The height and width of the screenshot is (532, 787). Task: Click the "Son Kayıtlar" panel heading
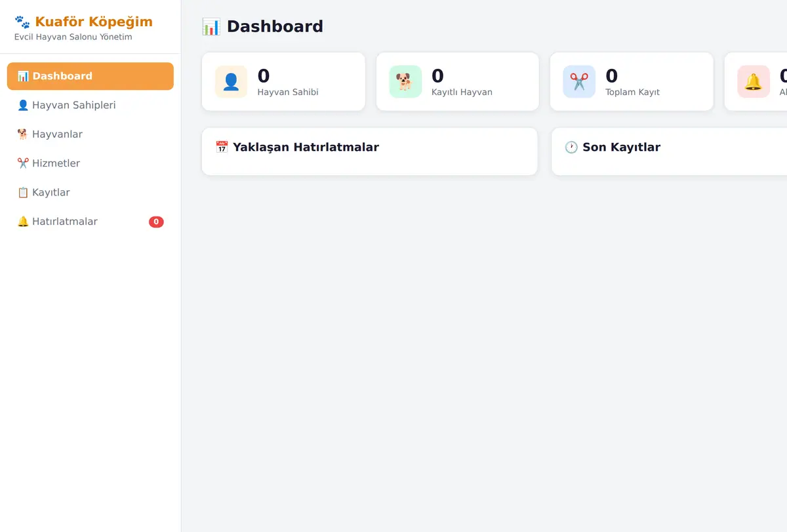click(x=621, y=147)
